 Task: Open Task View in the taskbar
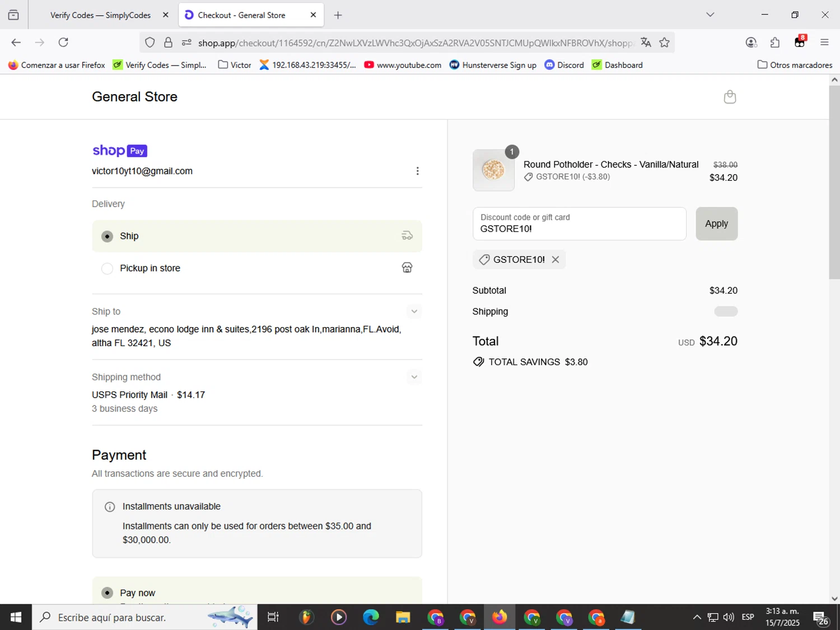(x=273, y=617)
